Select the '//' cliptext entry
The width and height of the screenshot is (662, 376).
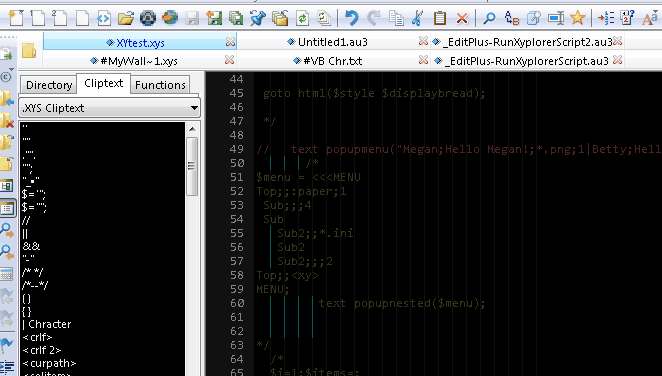point(26,220)
